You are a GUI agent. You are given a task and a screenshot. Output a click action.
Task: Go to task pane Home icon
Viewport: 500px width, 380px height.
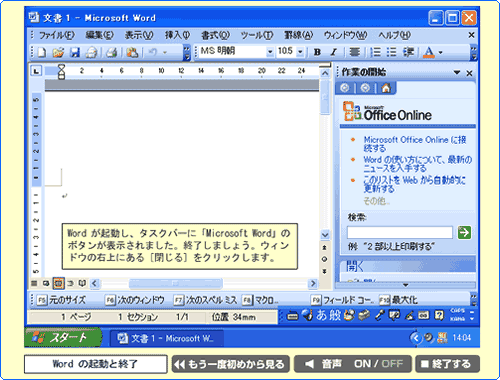pyautogui.click(x=386, y=88)
